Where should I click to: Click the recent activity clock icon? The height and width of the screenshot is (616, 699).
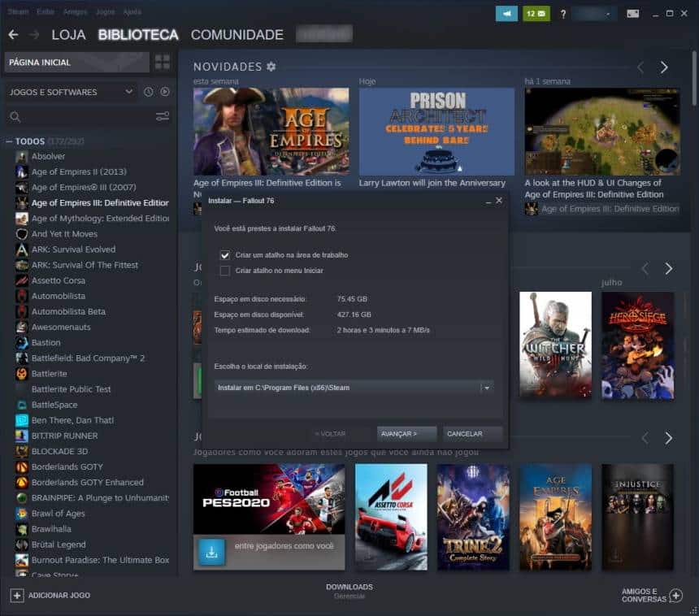coord(149,92)
